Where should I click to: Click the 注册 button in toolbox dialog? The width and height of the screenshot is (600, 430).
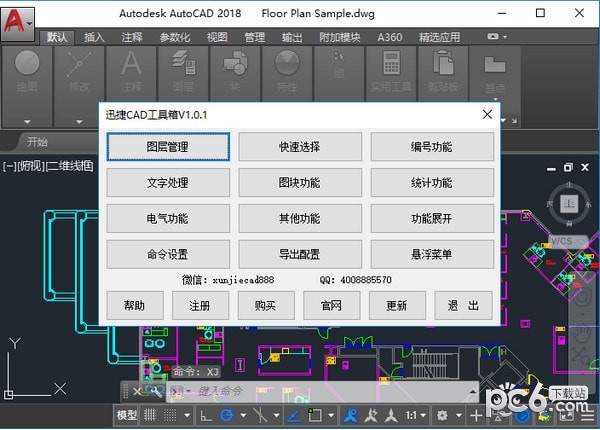200,306
